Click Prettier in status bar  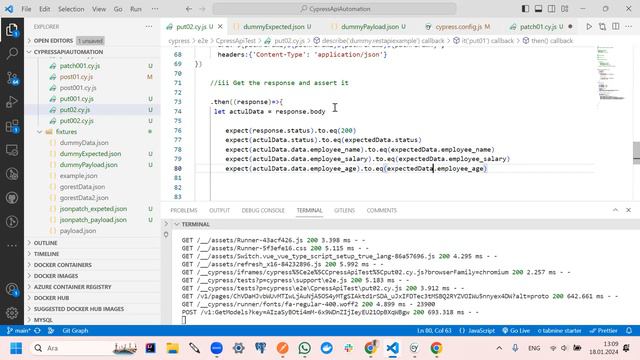[603, 331]
